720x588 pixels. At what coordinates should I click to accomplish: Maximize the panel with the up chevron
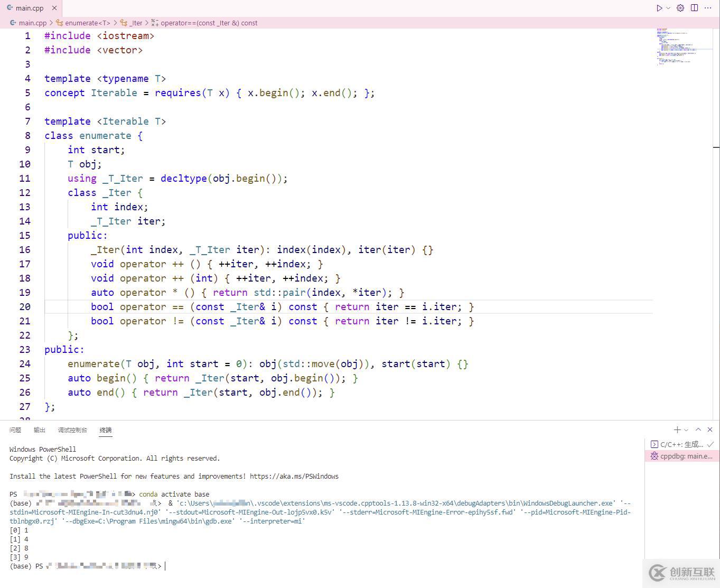698,430
